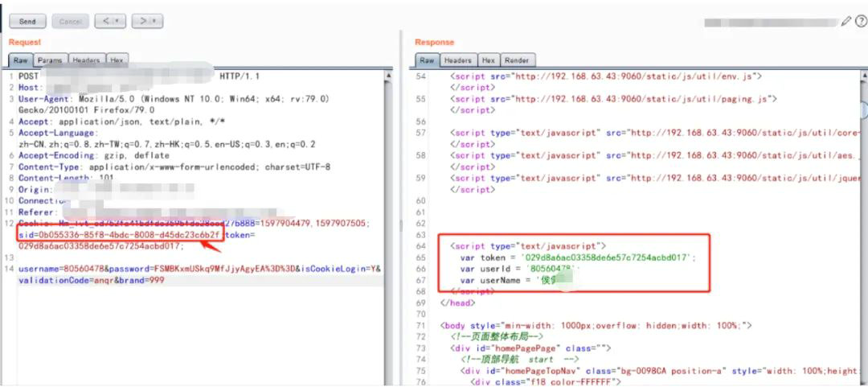Go back in request history
Screen dimensions: 868x387
coord(110,21)
